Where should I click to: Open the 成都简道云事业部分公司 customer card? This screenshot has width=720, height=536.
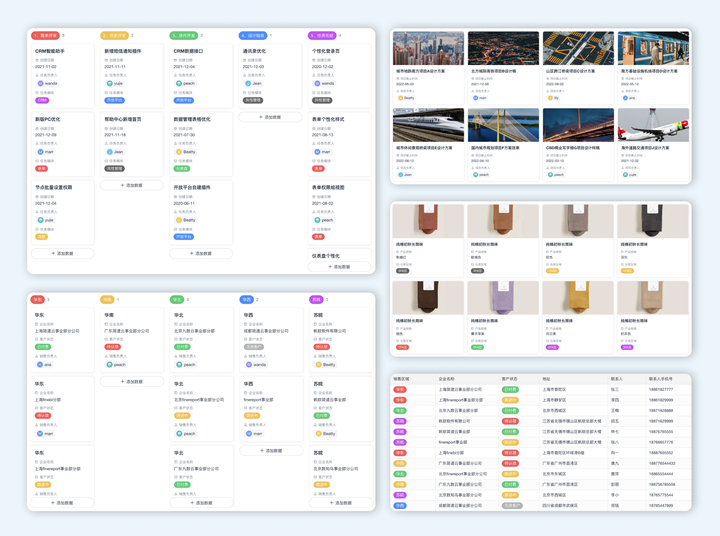(271, 340)
